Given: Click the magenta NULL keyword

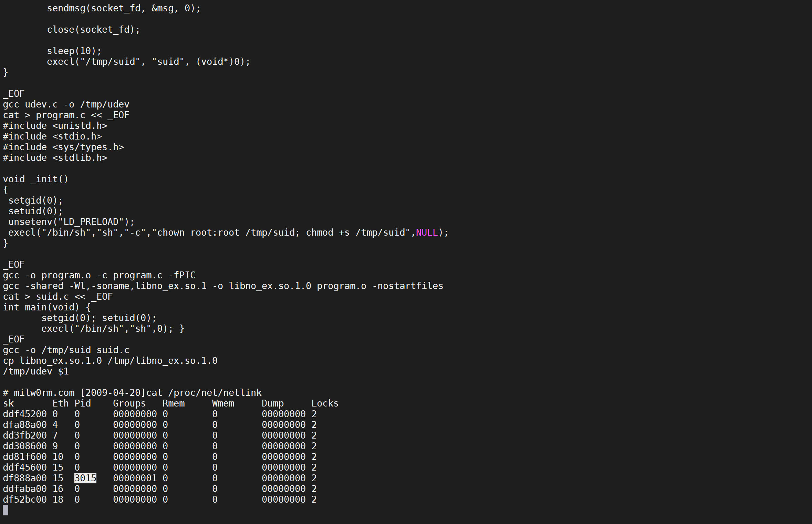Looking at the screenshot, I should coord(427,233).
